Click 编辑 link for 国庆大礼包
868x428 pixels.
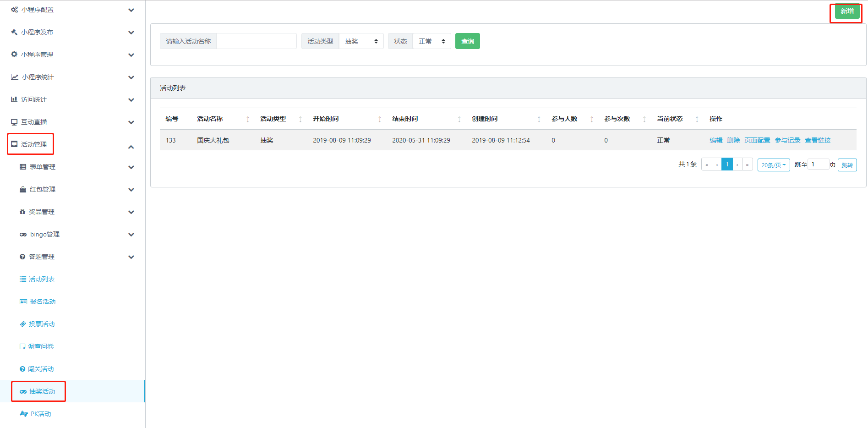click(715, 140)
